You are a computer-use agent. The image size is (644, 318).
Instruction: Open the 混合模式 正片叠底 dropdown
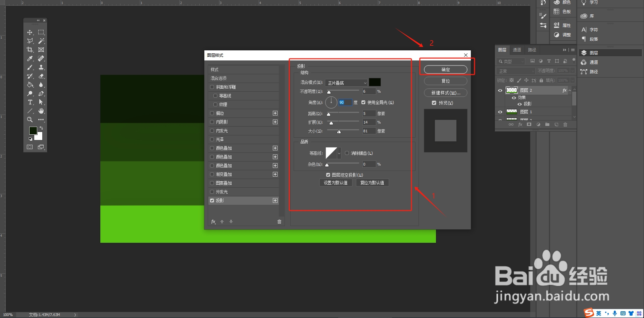(346, 83)
